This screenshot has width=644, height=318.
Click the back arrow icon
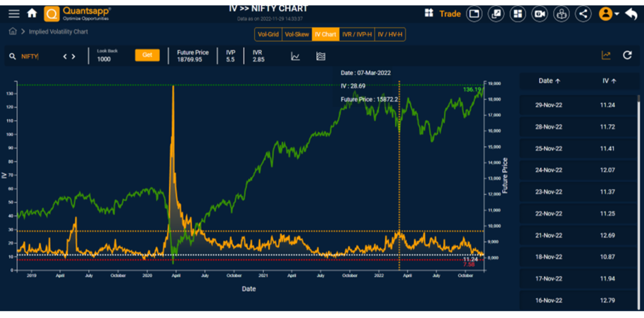tap(631, 14)
